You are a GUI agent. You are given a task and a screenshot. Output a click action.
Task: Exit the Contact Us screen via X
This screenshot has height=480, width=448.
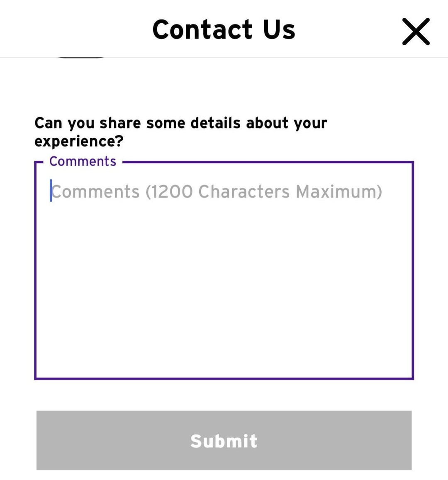tap(416, 31)
